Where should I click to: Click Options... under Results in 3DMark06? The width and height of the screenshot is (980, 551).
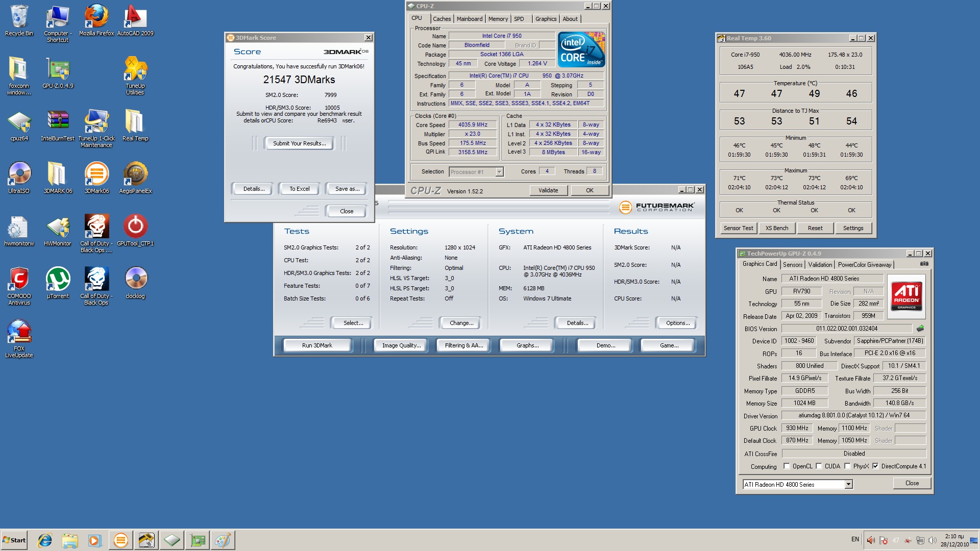(677, 323)
